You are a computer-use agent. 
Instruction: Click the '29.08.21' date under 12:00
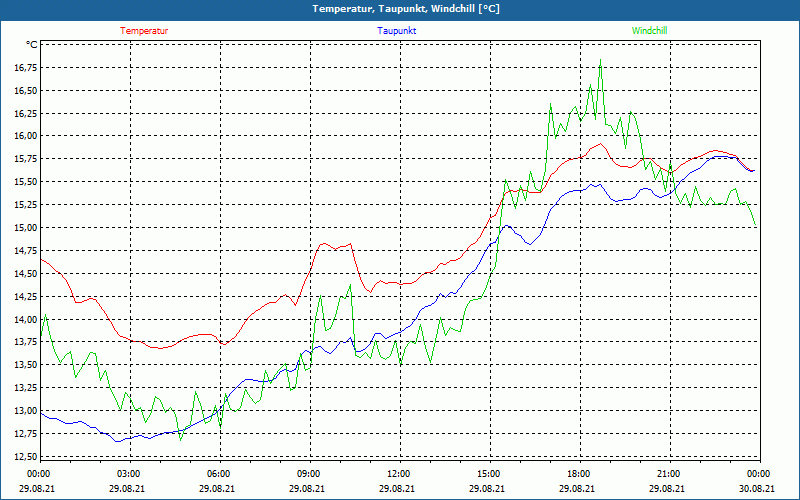click(397, 488)
